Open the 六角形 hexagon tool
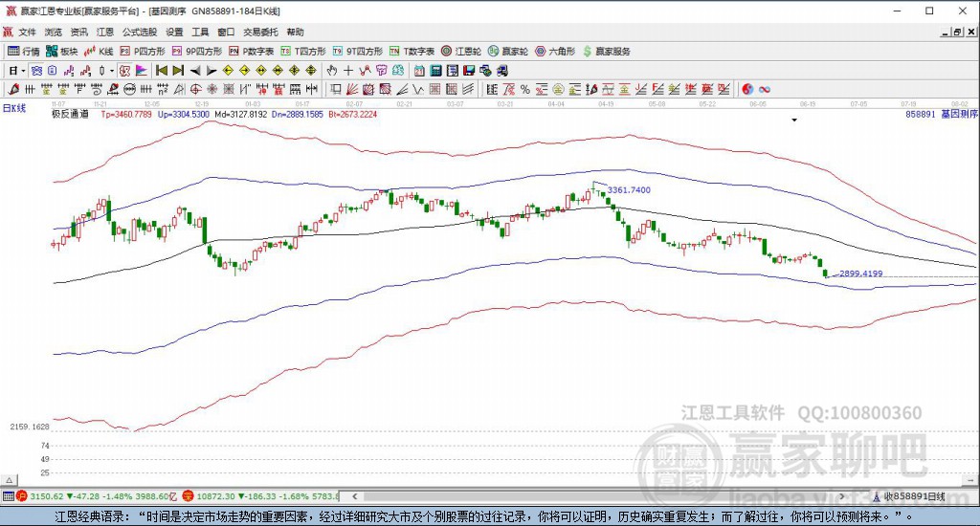The height and width of the screenshot is (526, 980). coord(555,52)
